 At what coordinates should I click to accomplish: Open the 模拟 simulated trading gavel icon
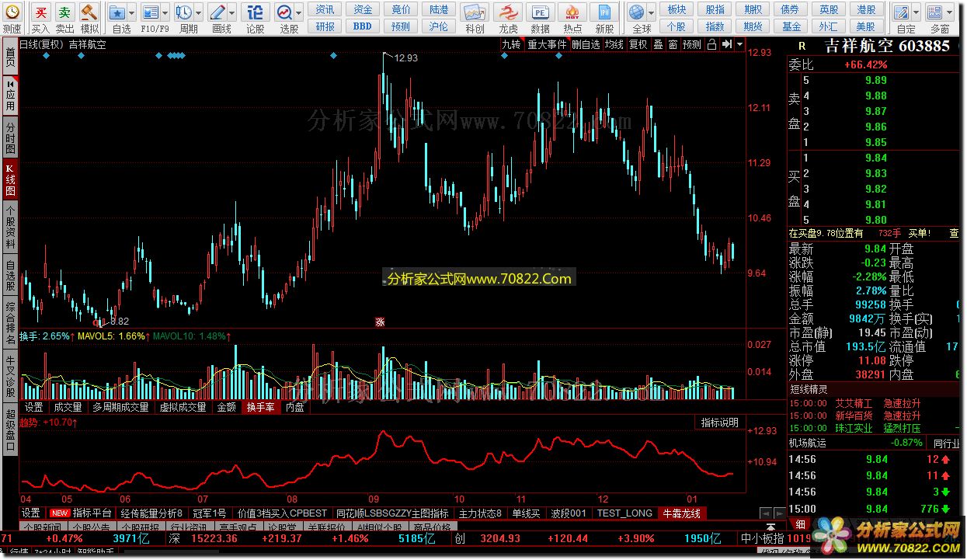click(89, 12)
